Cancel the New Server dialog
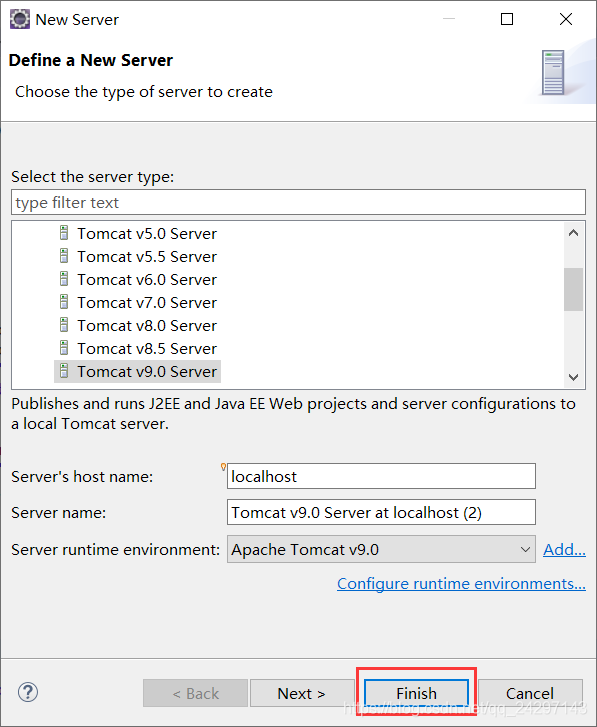The image size is (597, 727). point(530,693)
